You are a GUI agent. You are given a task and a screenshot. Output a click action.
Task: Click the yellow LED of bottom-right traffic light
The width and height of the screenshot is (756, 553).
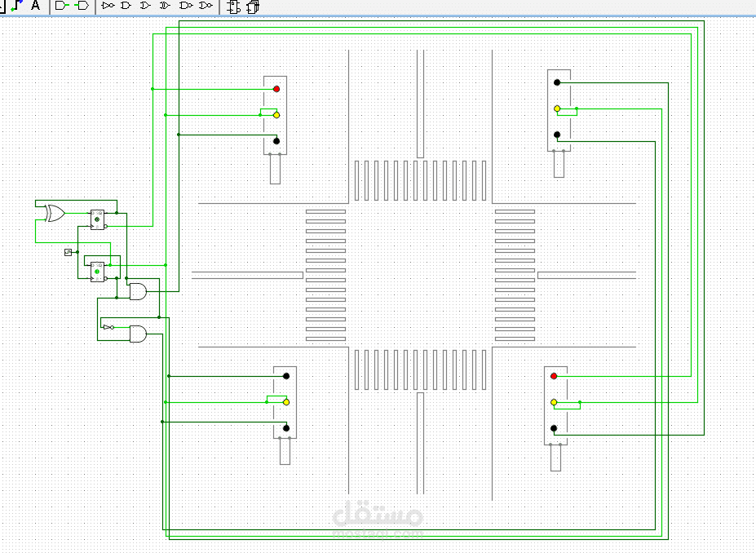point(554,402)
